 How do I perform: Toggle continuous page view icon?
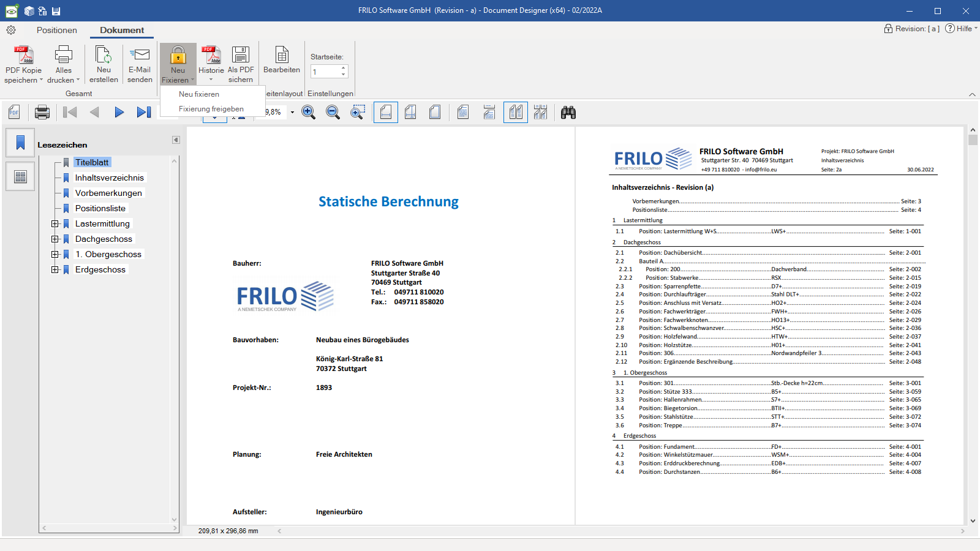point(489,112)
